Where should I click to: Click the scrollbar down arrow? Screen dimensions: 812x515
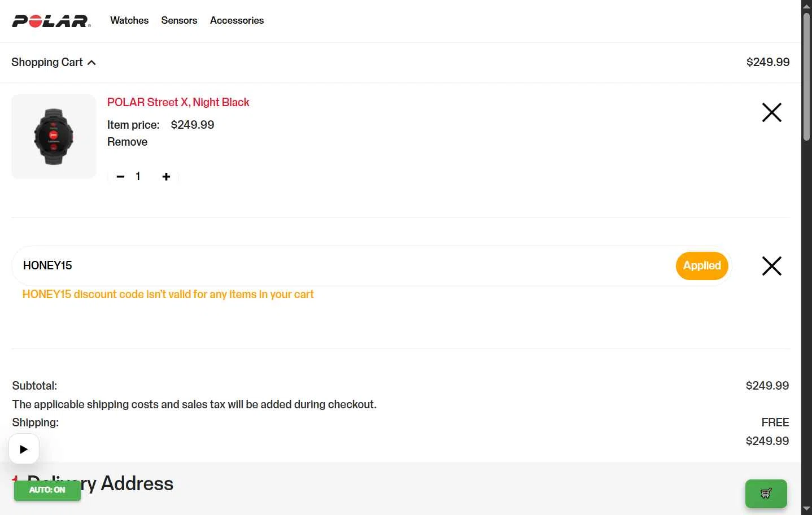[x=806, y=509]
